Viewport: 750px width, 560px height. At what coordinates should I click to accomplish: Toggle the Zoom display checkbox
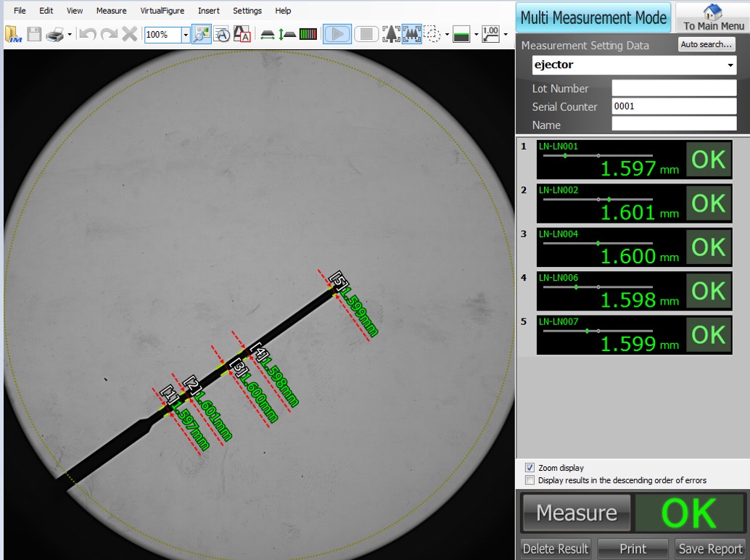point(529,468)
